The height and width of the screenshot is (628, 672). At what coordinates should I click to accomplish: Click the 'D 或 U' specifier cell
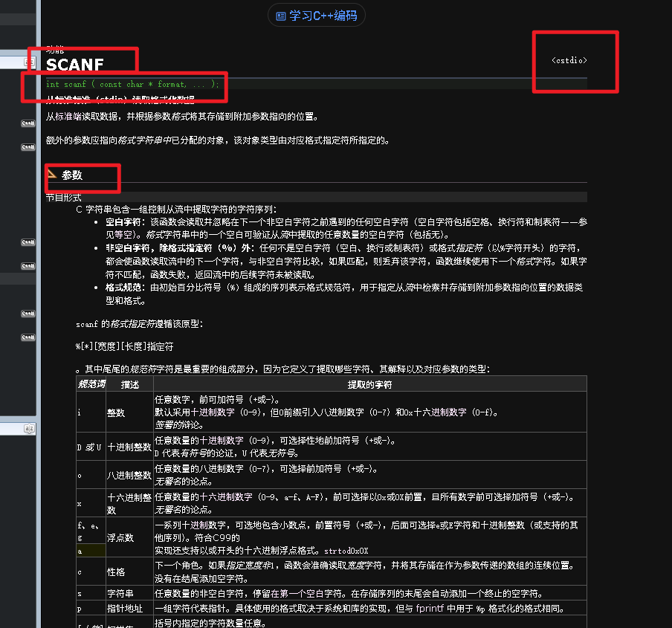point(91,447)
